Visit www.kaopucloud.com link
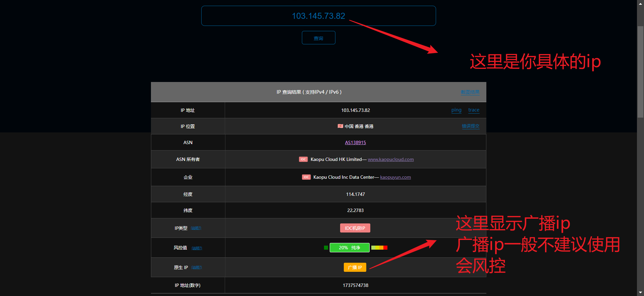The width and height of the screenshot is (644, 296). (391, 159)
